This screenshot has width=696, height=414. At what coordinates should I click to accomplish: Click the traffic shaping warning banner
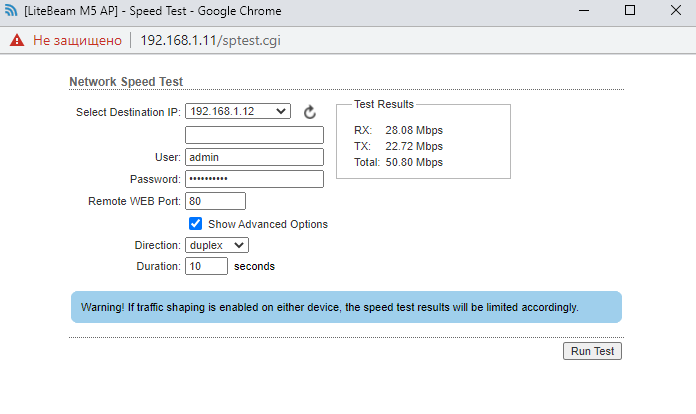pyautogui.click(x=346, y=307)
